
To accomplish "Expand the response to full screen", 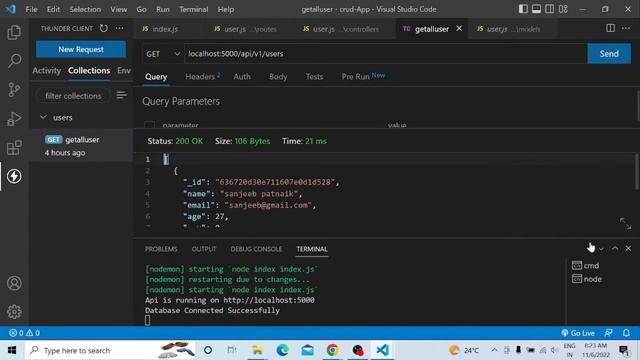I will (625, 223).
